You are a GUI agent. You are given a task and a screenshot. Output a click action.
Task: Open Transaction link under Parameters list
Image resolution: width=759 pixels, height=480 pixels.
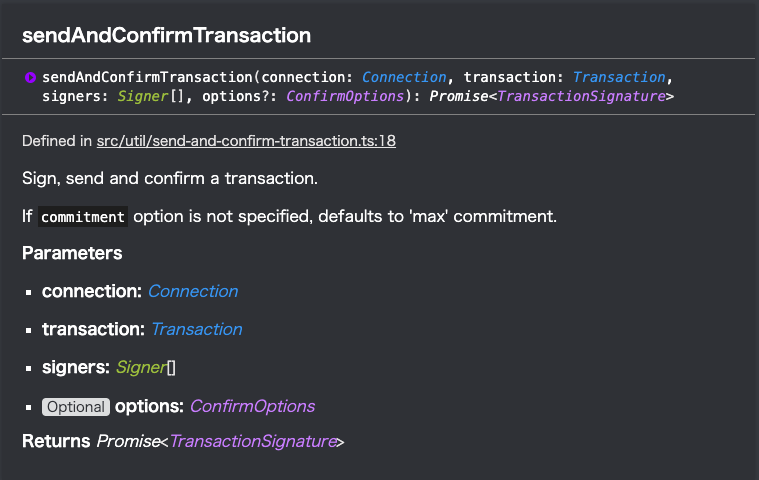197,330
